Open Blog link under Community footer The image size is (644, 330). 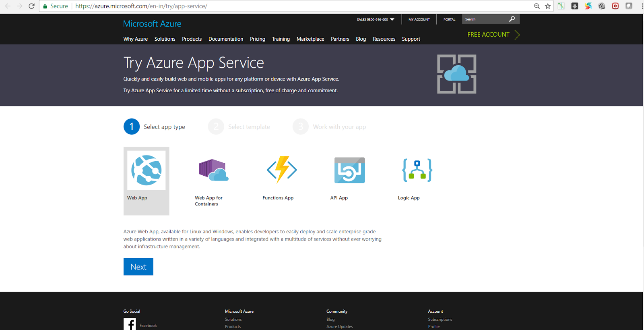click(x=330, y=320)
